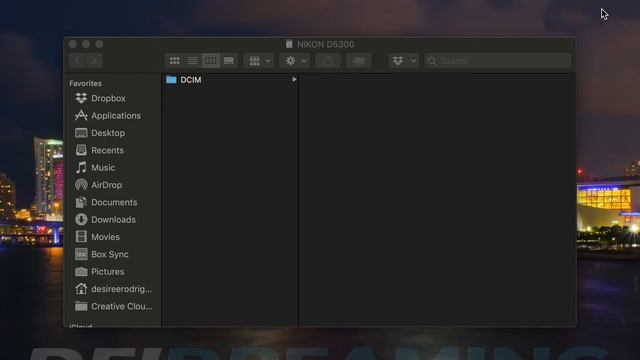The height and width of the screenshot is (360, 640).
Task: Open AirDrop in the sidebar
Action: pos(98,185)
